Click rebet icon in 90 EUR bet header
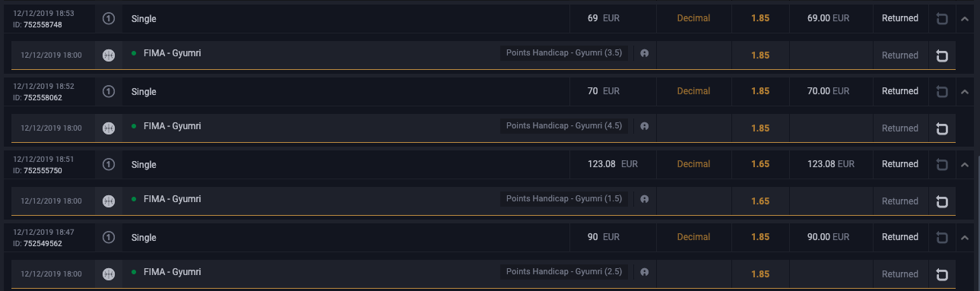This screenshot has height=291, width=980. (x=943, y=237)
